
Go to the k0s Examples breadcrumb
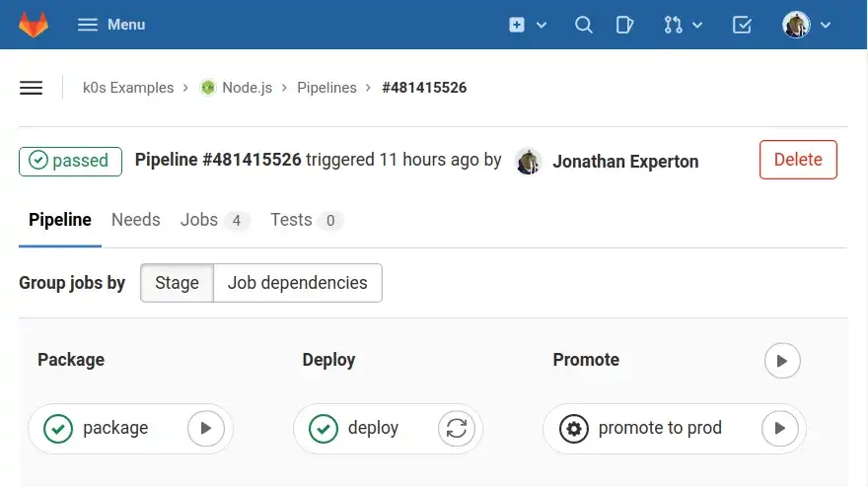128,88
